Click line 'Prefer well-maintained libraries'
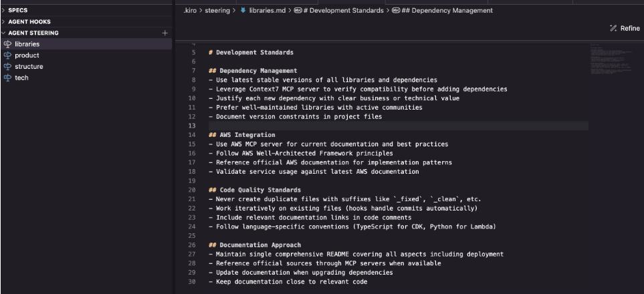The height and width of the screenshot is (294, 644). pos(316,107)
